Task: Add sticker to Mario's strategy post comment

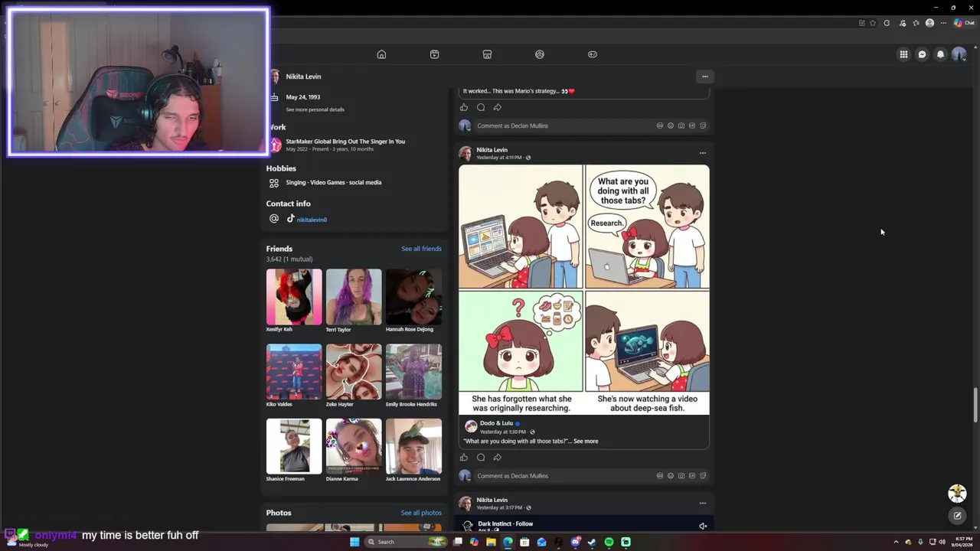Action: tap(703, 126)
